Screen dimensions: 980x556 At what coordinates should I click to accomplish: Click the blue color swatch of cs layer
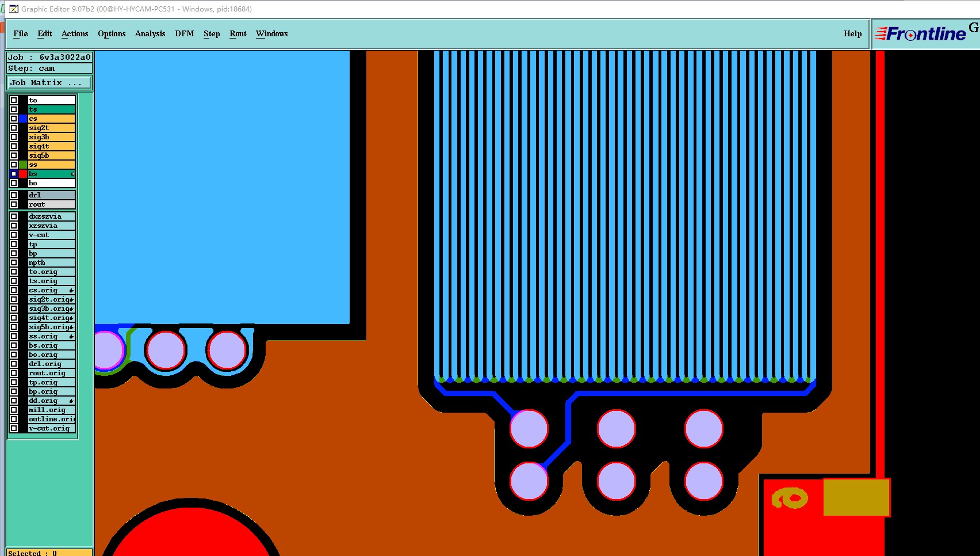[23, 119]
